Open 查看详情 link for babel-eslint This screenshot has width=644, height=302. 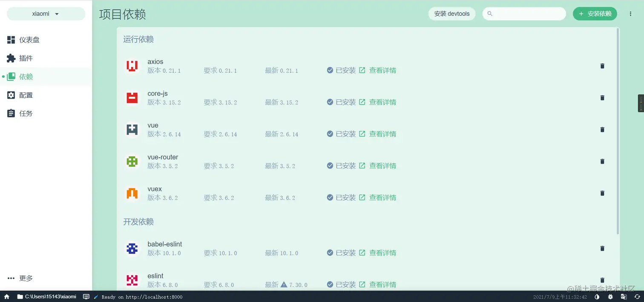(x=378, y=253)
